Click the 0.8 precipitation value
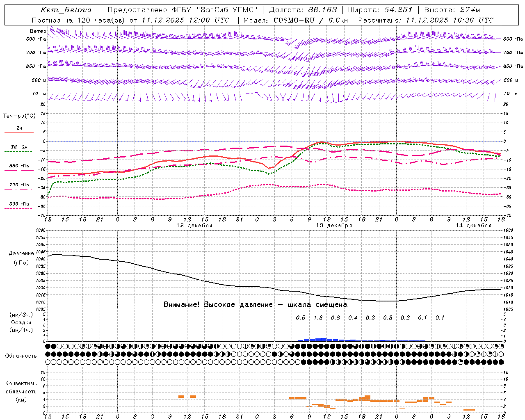Image resolution: width=525 pixels, height=420 pixels. 336,318
